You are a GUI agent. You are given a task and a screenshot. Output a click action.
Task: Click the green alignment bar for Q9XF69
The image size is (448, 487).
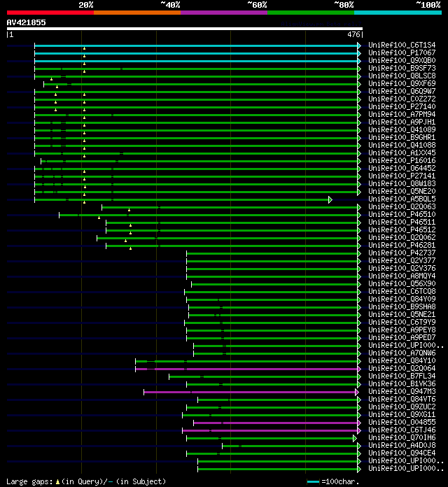[x=200, y=84]
